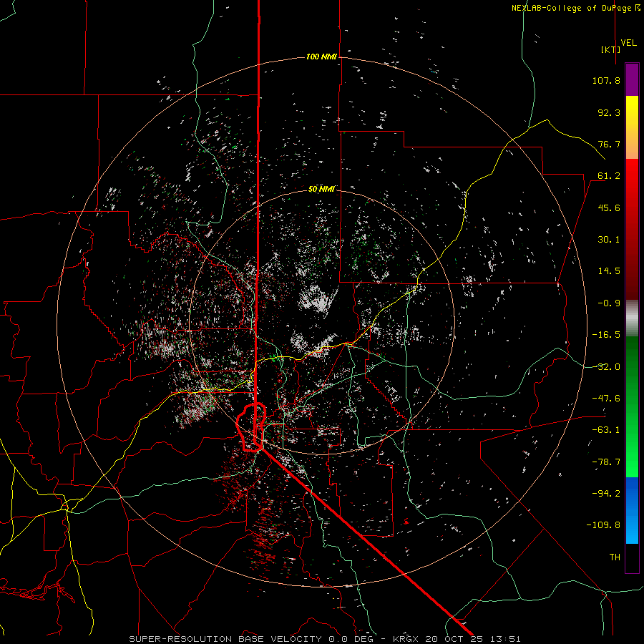The image size is (644, 644).
Task: Click the 50 NMI range ring label
Action: (321, 189)
